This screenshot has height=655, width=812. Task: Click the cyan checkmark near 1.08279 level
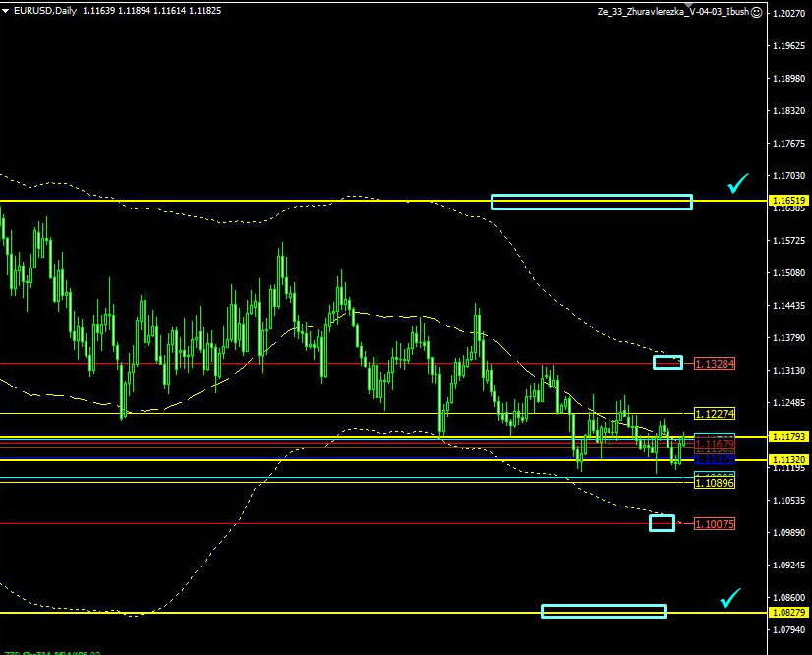(730, 597)
